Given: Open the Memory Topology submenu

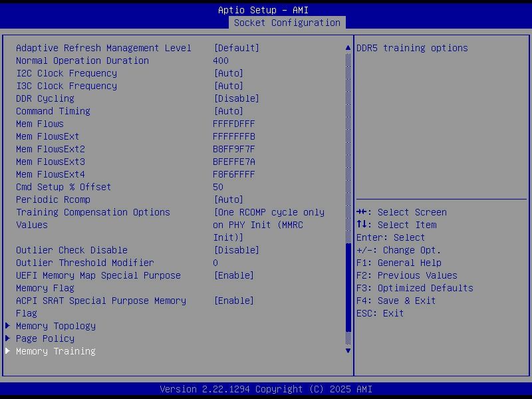Looking at the screenshot, I should 56,326.
